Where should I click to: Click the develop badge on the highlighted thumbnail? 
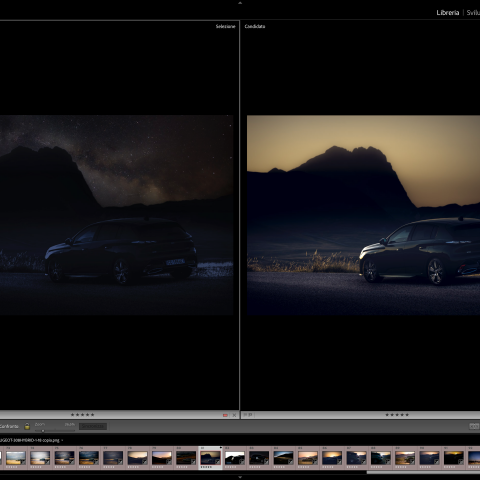click(217, 461)
